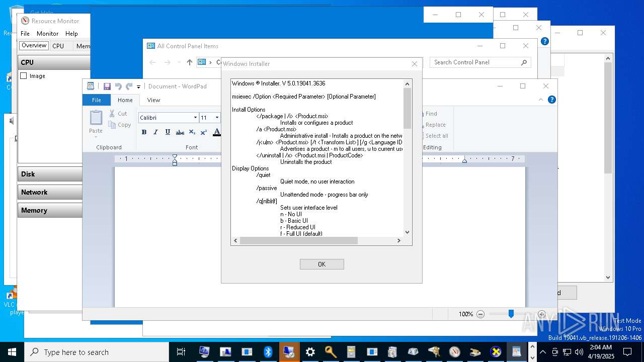
Task: Select the Resource Monitor Overview tab
Action: [34, 46]
